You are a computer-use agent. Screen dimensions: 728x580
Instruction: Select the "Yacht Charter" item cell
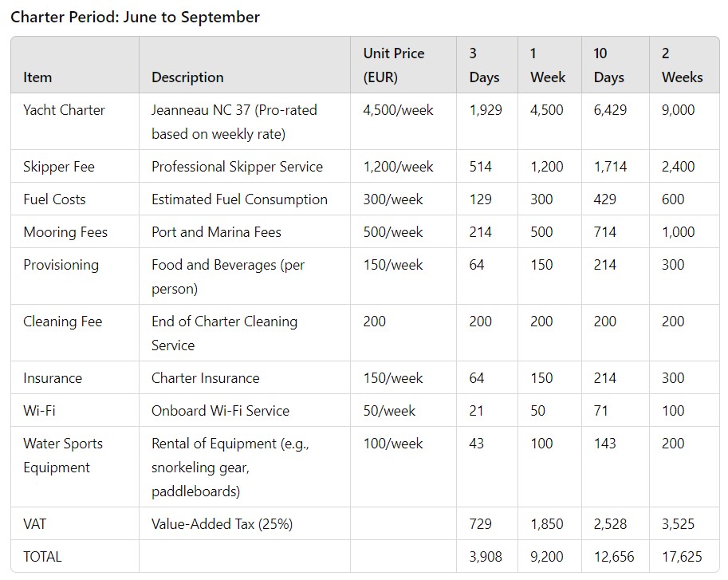(64, 110)
